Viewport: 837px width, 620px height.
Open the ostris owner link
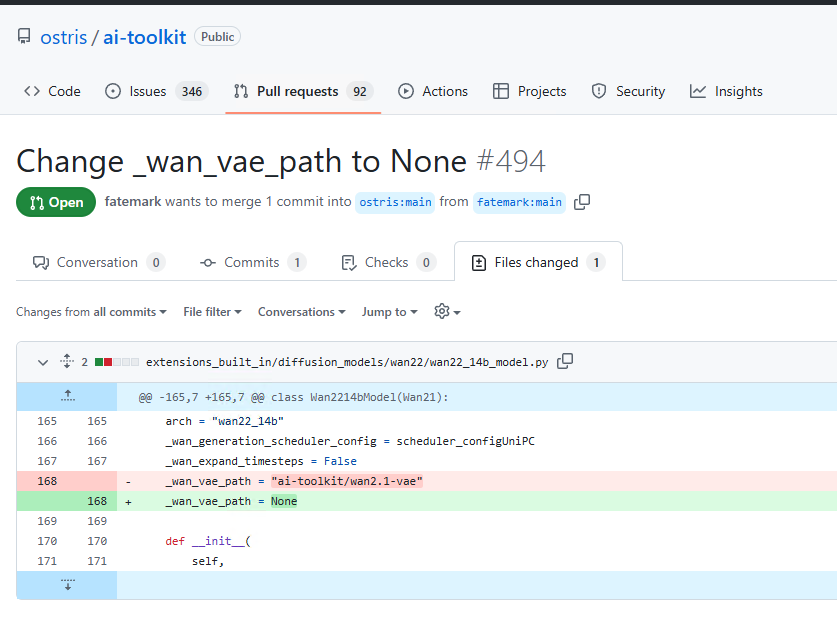pyautogui.click(x=64, y=37)
